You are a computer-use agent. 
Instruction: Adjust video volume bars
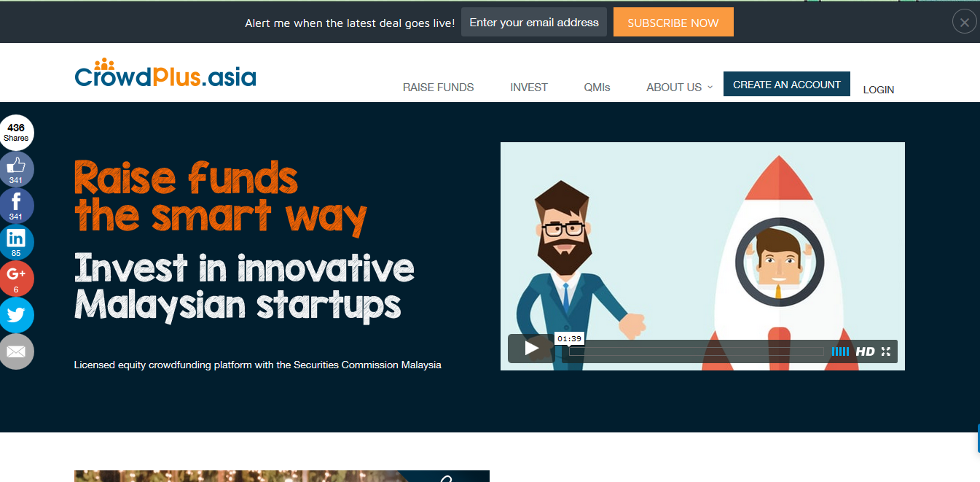click(840, 351)
